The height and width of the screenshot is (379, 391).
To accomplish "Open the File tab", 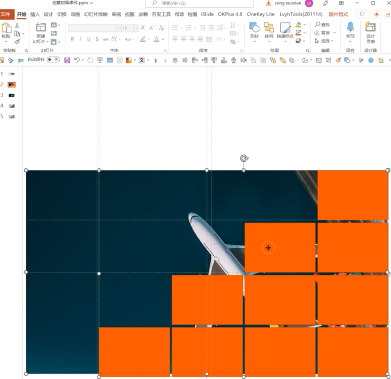I will pos(6,14).
